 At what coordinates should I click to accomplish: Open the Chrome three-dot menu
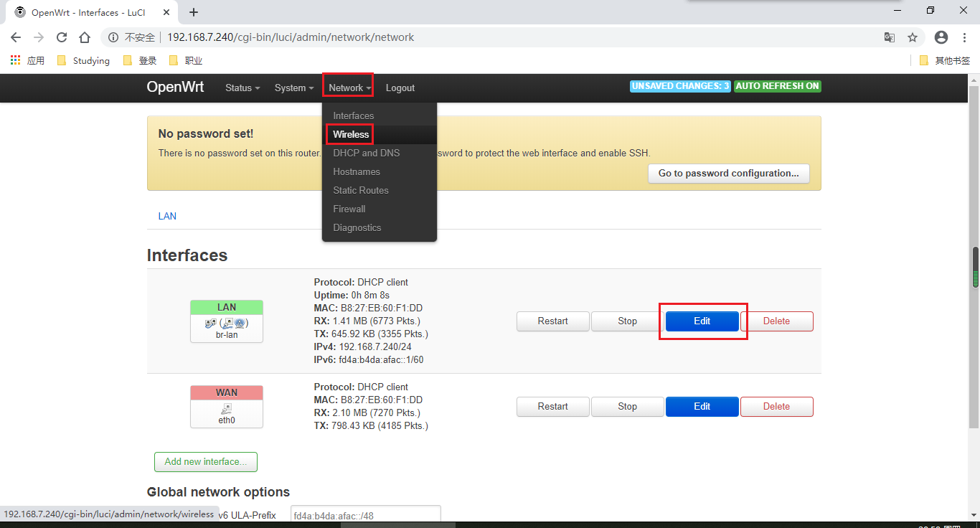tap(964, 37)
